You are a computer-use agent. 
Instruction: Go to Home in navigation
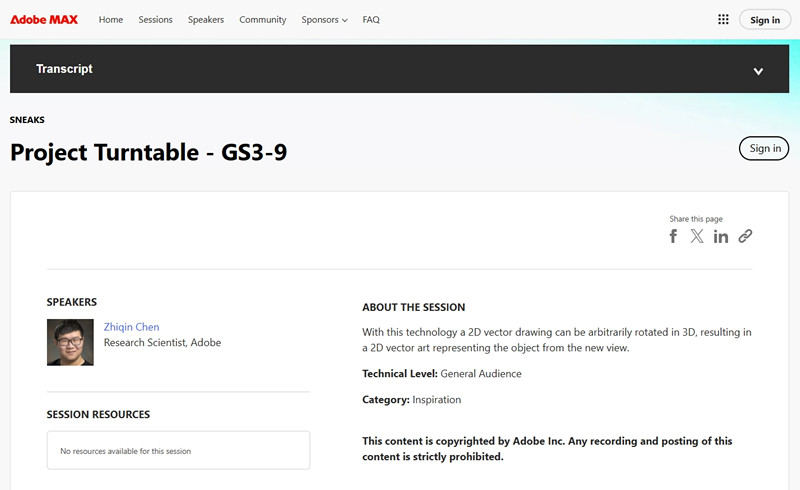coord(111,19)
